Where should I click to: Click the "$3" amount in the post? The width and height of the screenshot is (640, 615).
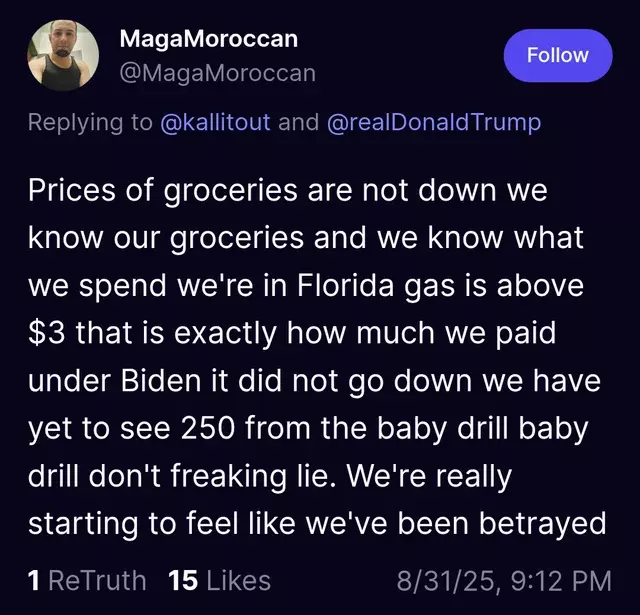(47, 333)
